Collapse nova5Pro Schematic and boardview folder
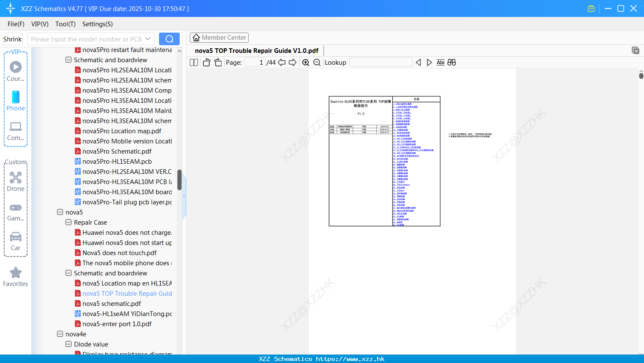644x363 pixels. pyautogui.click(x=69, y=60)
